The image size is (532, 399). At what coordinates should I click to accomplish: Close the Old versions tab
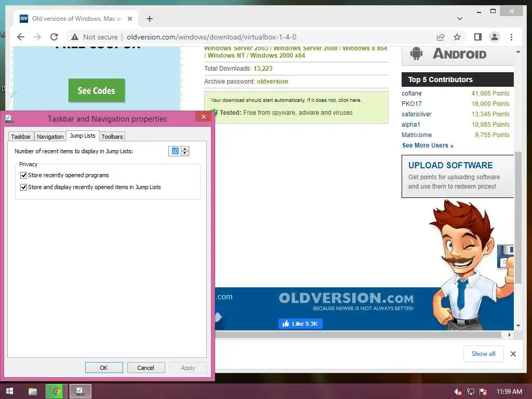129,19
